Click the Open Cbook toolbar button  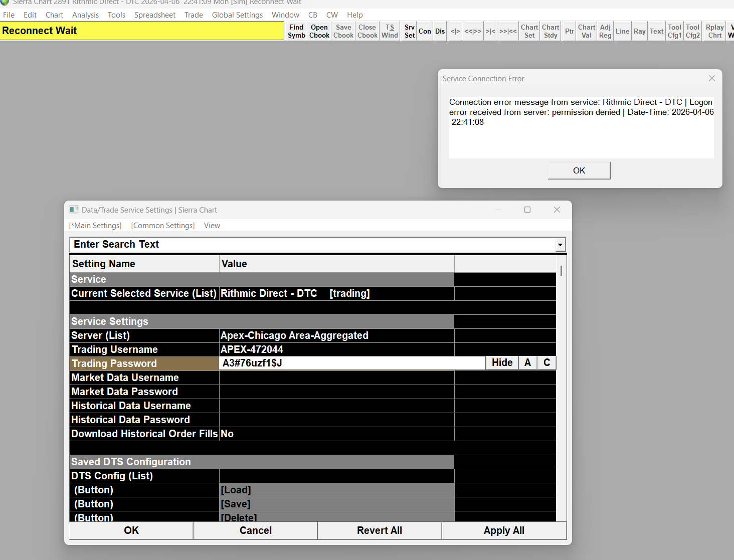click(319, 31)
